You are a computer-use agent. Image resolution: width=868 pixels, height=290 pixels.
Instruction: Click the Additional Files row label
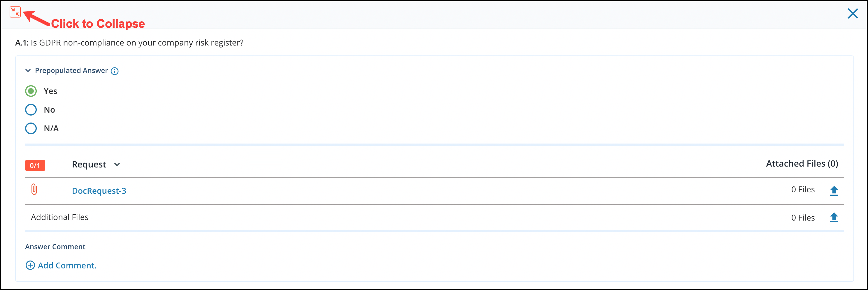click(60, 217)
